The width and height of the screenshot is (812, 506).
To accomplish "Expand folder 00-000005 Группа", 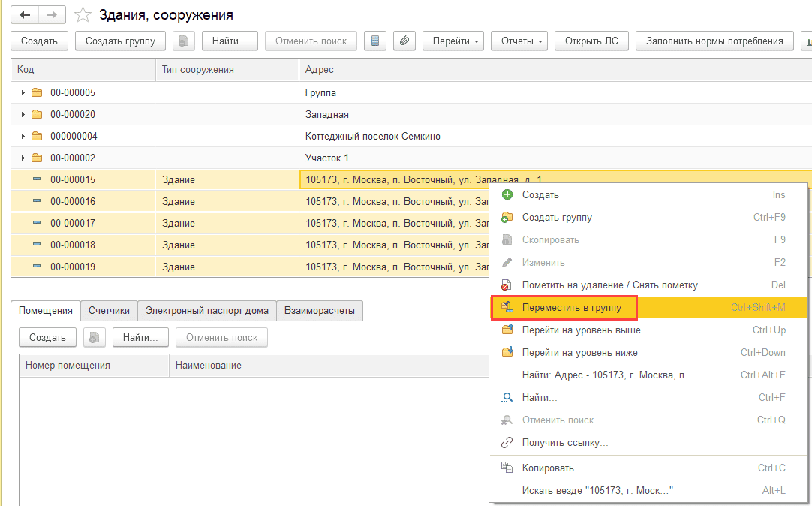I will coord(23,93).
